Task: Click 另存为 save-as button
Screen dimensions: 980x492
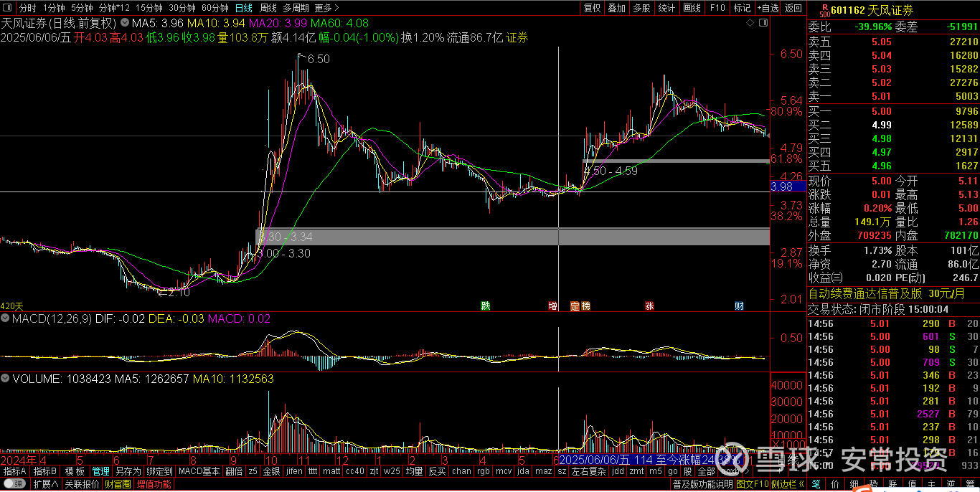Action: pyautogui.click(x=128, y=472)
